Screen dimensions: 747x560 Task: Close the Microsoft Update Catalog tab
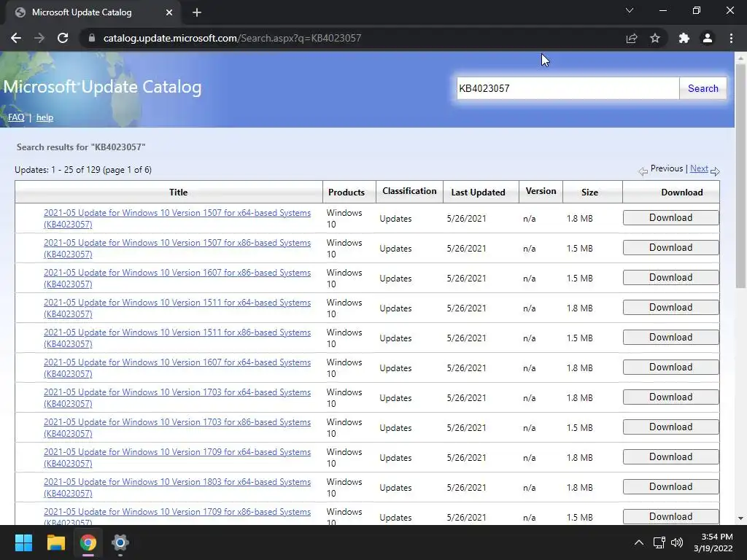pos(169,12)
